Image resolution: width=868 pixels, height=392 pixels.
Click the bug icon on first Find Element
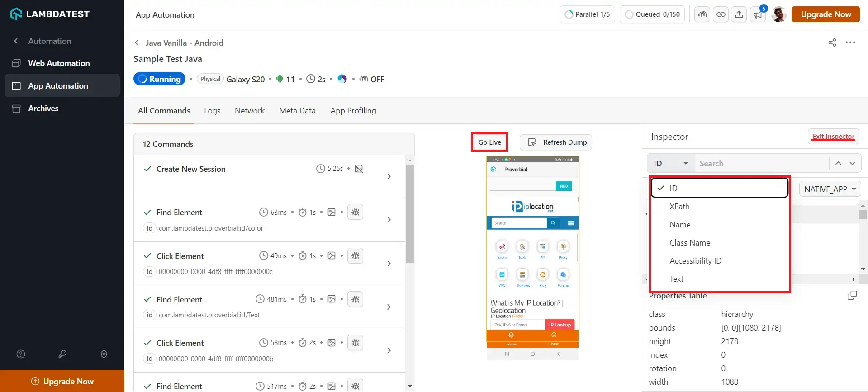click(355, 212)
